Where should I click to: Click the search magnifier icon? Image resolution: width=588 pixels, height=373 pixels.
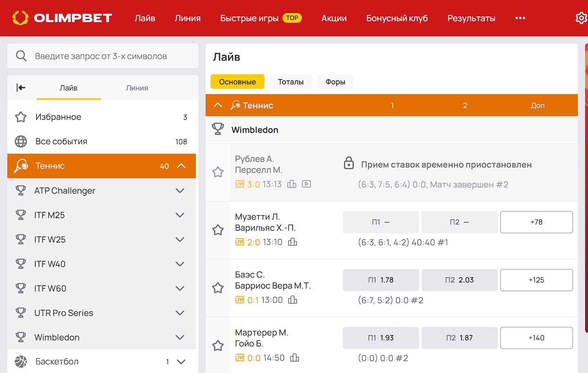tap(21, 56)
